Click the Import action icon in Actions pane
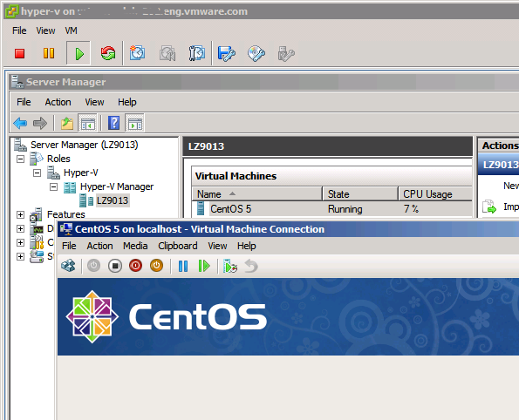 [x=489, y=207]
